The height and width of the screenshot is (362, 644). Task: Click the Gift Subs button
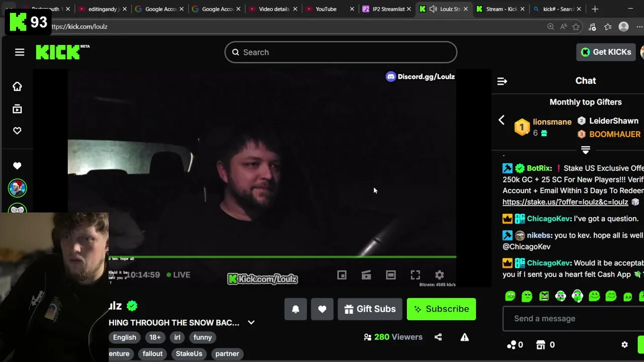click(370, 309)
